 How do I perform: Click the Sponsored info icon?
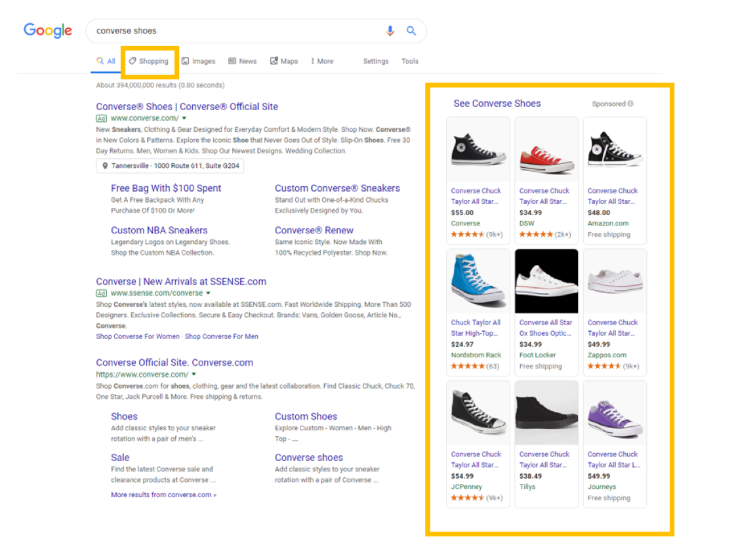pyautogui.click(x=630, y=104)
